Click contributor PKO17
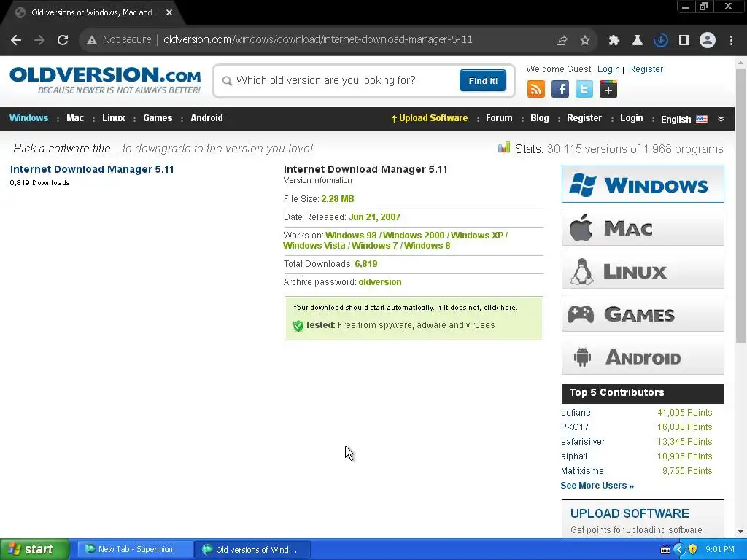The width and height of the screenshot is (747, 560). (575, 427)
